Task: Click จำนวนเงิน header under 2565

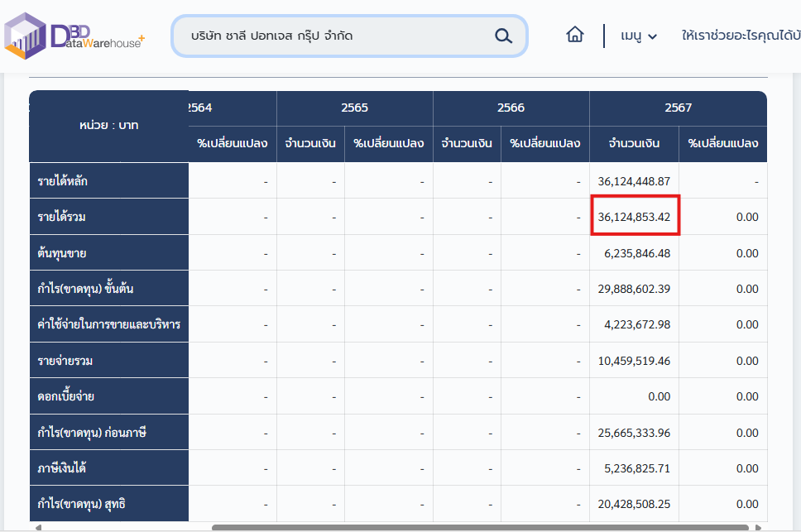Action: (310, 143)
